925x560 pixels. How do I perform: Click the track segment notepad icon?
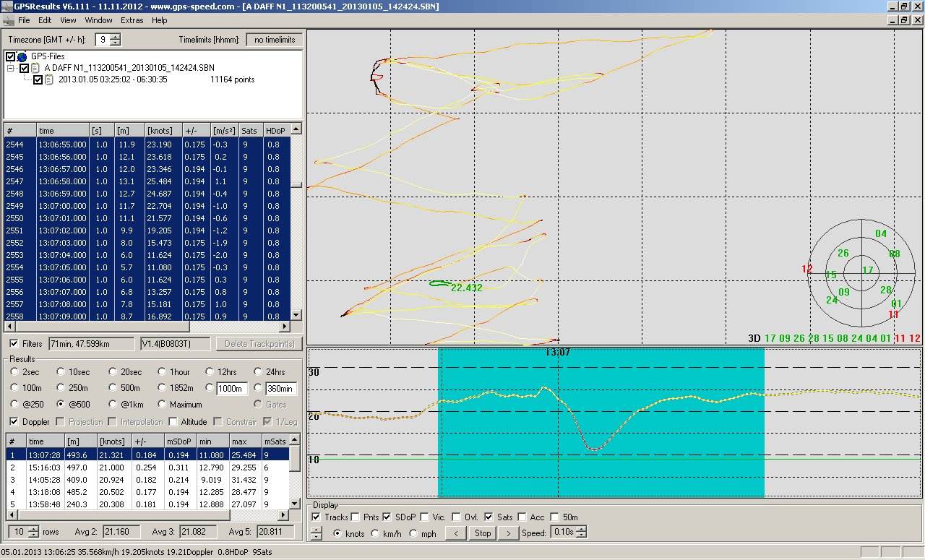point(49,79)
